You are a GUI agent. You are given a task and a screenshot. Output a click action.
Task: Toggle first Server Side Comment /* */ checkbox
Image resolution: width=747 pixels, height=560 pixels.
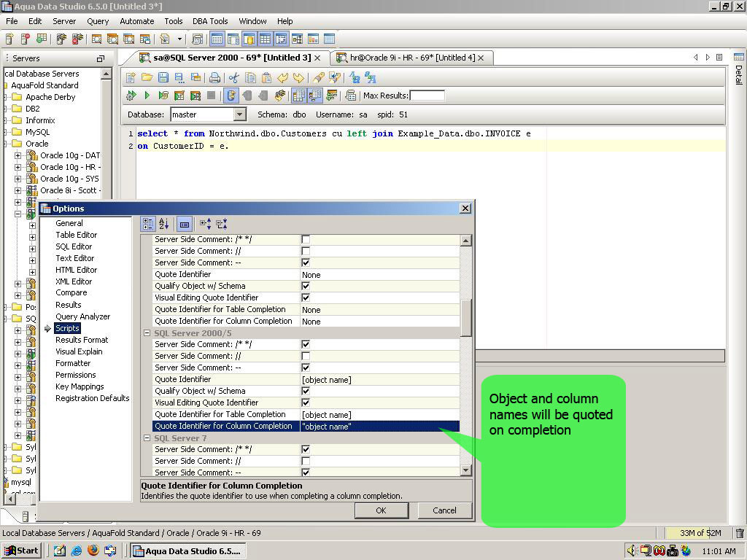coord(306,239)
